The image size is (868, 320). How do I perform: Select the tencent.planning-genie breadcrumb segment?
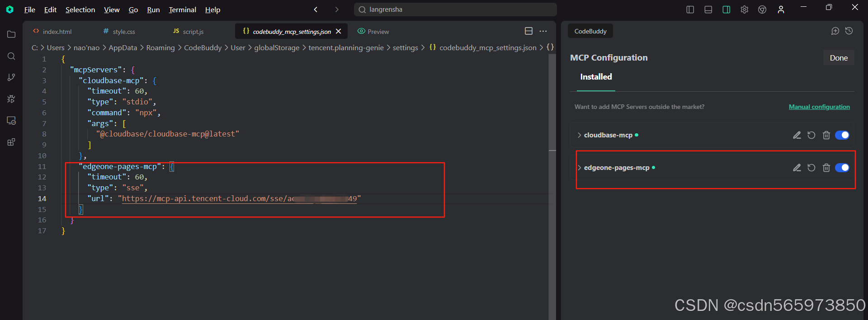[x=346, y=47]
